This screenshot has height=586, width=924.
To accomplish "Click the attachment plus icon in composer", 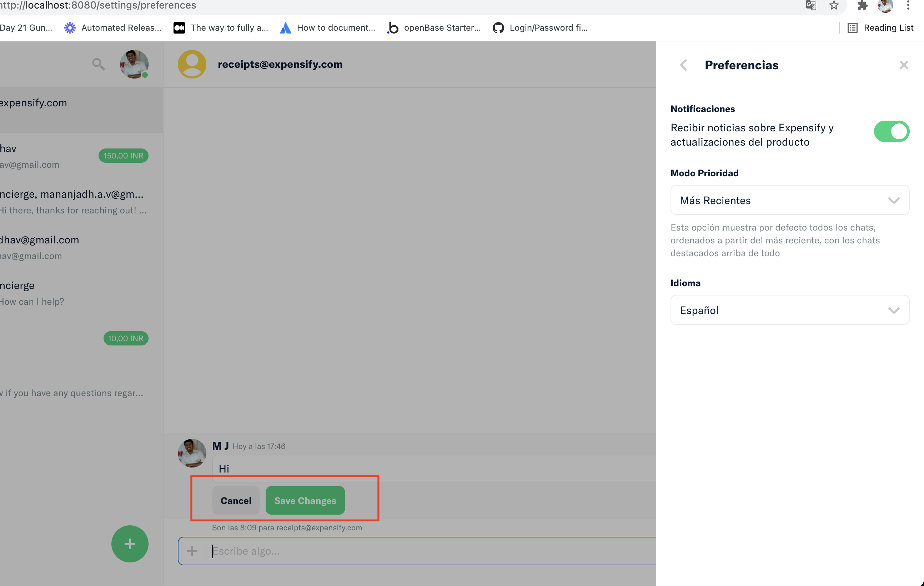I will tap(192, 551).
